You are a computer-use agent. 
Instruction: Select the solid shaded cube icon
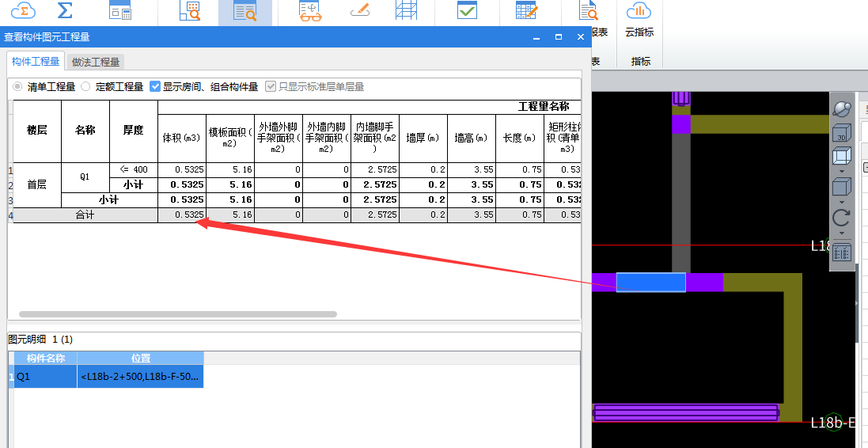(x=841, y=187)
